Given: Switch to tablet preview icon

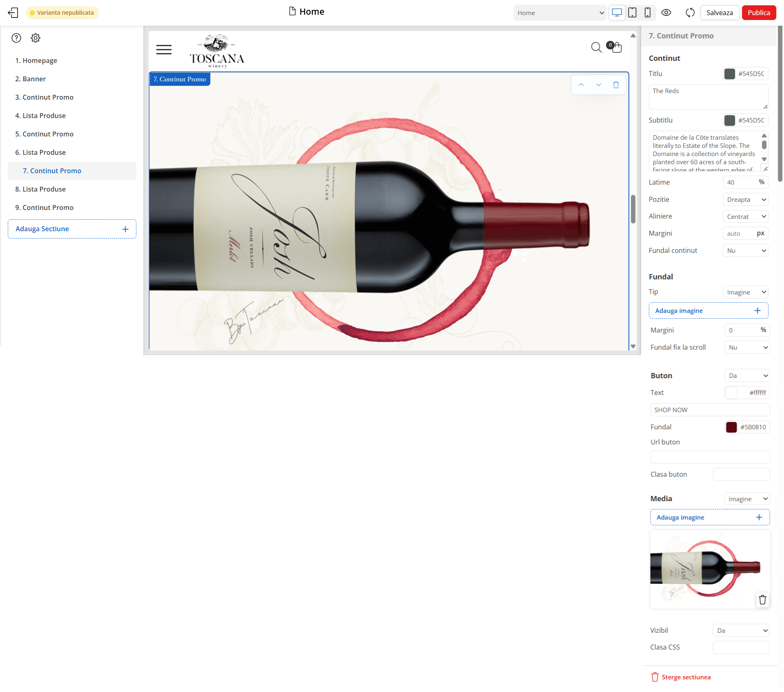Looking at the screenshot, I should coord(632,13).
